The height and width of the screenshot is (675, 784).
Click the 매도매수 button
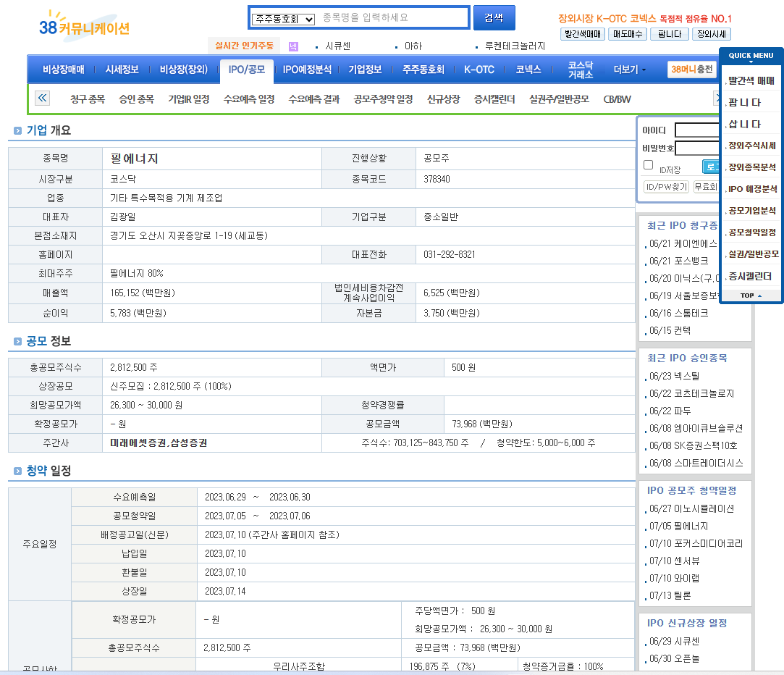pos(628,34)
